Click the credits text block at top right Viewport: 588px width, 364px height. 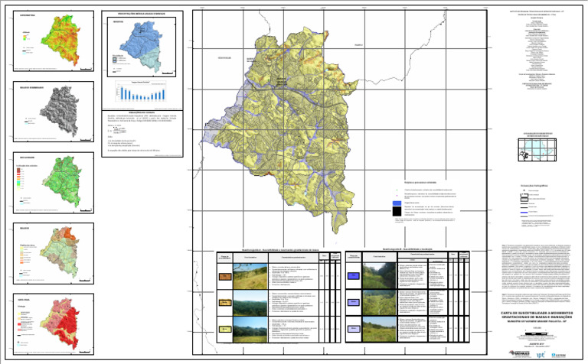[x=537, y=50]
